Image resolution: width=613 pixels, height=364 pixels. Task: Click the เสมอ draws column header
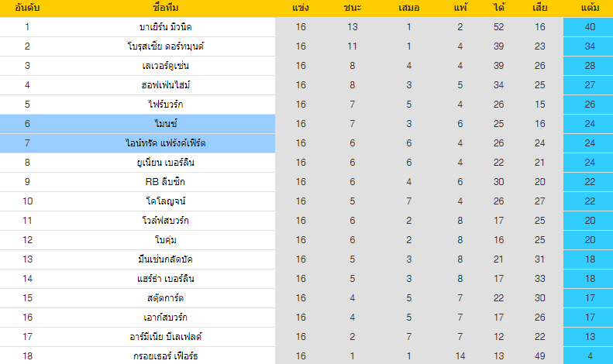409,8
